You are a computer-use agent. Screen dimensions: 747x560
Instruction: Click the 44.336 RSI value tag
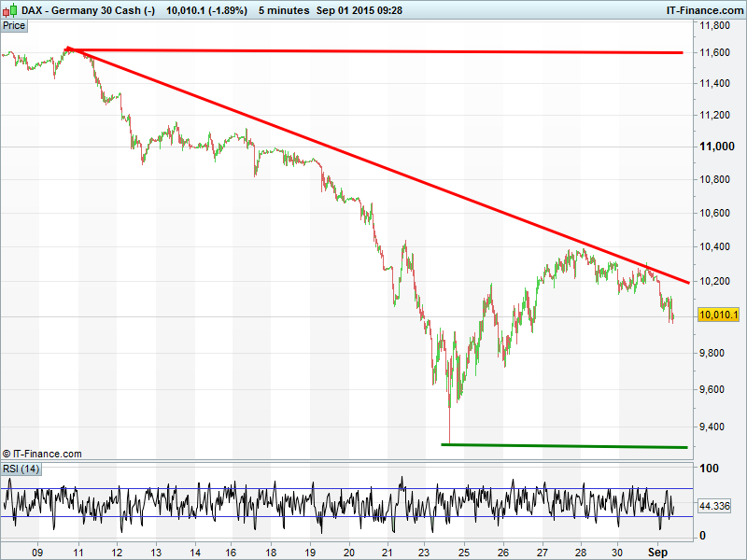713,505
